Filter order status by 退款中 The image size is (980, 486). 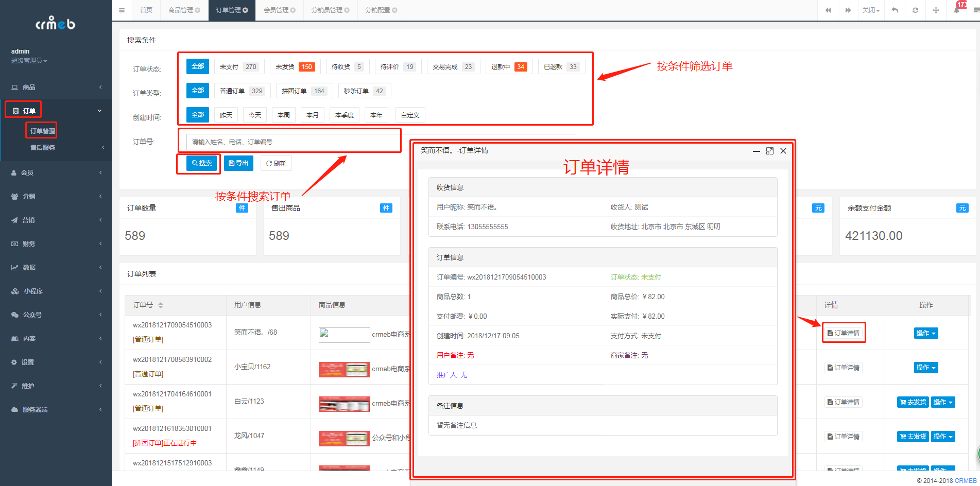tap(509, 67)
